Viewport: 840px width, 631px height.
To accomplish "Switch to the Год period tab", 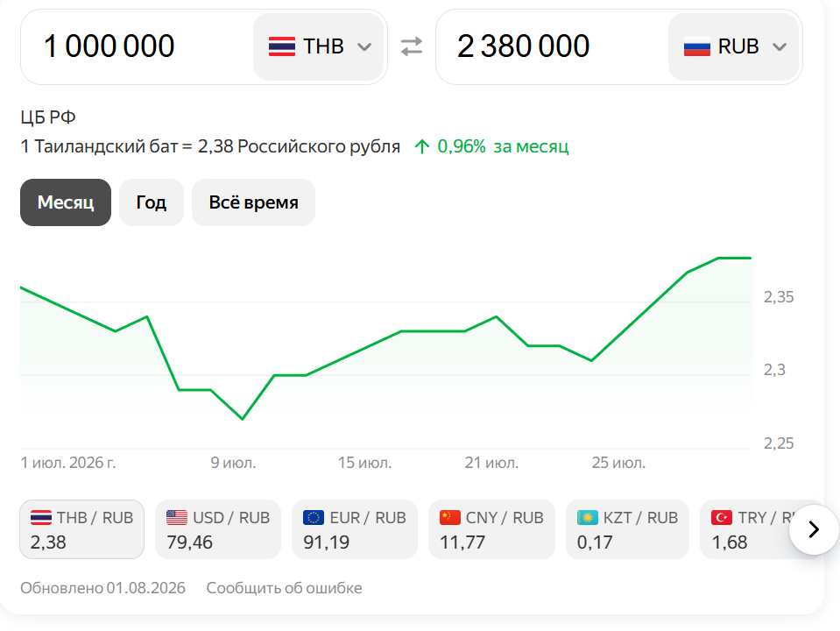I will coord(151,202).
